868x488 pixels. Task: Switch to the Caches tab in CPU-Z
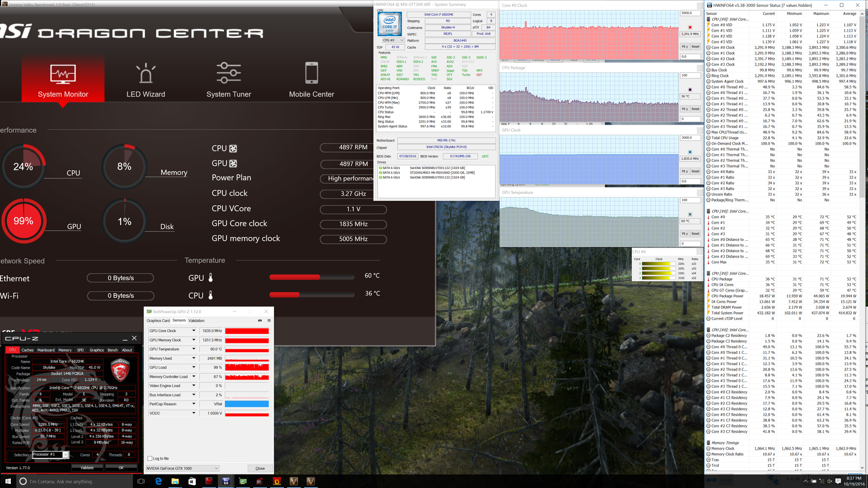pyautogui.click(x=28, y=350)
